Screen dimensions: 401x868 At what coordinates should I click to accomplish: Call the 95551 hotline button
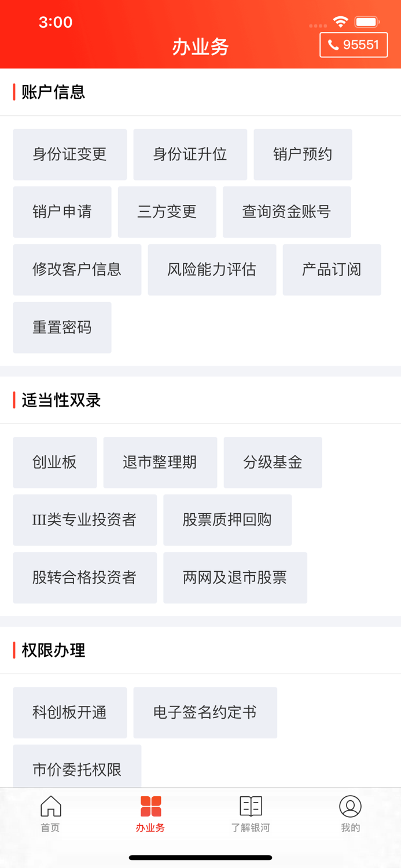[x=353, y=45]
